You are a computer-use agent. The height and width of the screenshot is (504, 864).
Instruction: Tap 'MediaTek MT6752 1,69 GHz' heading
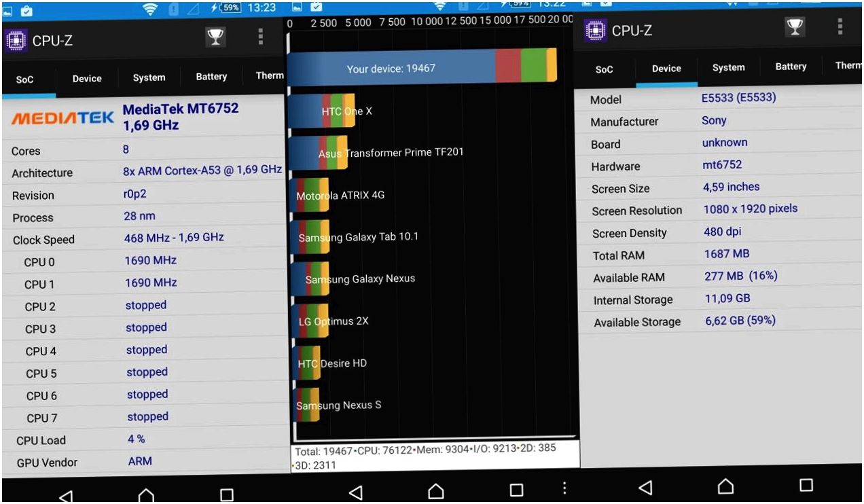(181, 117)
